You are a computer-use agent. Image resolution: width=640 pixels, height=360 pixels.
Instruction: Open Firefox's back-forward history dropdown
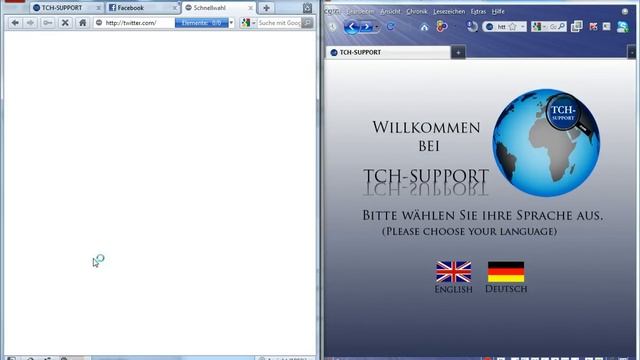[x=377, y=27]
